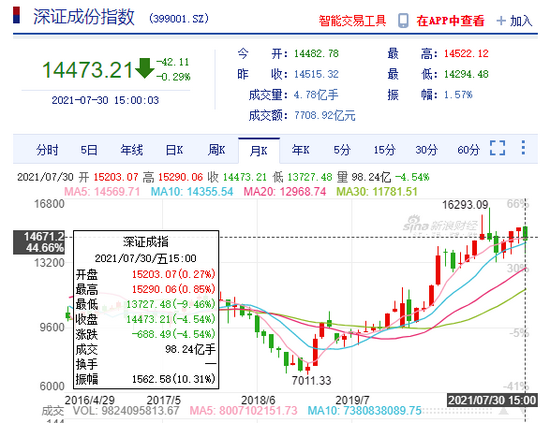Click the MA5: 14569.71 legend

pyautogui.click(x=102, y=192)
